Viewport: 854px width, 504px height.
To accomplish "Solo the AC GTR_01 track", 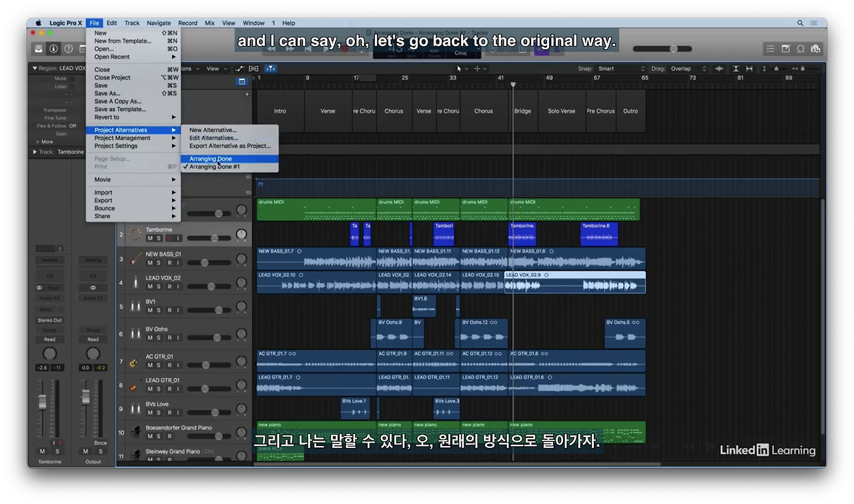I will [159, 365].
